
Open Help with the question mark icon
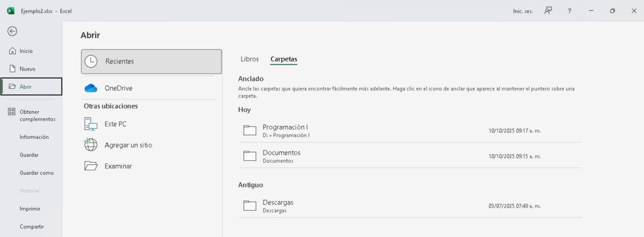[569, 11]
